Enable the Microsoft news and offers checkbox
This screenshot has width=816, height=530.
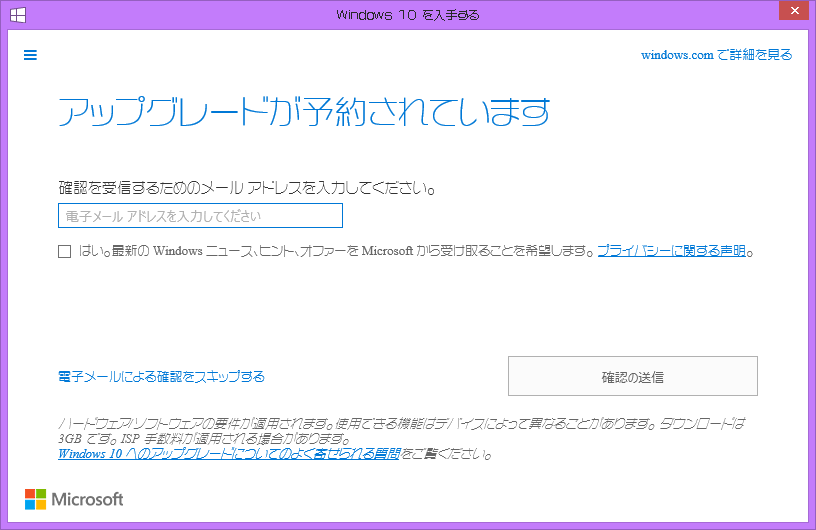(x=65, y=251)
